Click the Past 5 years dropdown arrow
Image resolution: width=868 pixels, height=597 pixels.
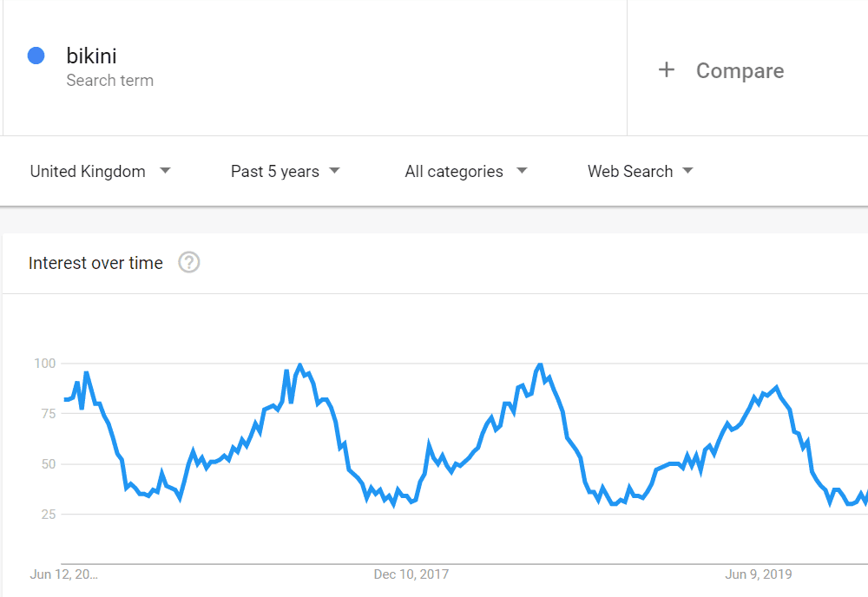click(x=334, y=170)
